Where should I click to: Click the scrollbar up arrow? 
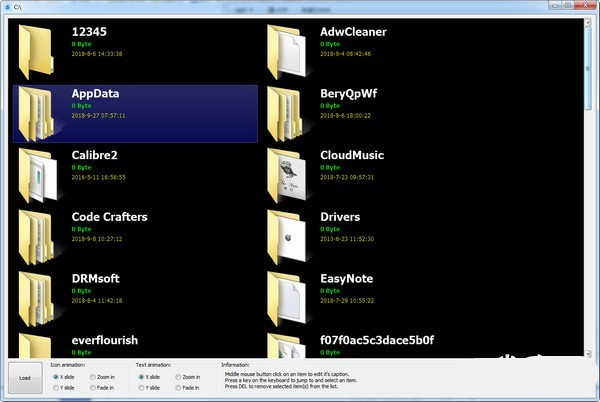pyautogui.click(x=588, y=23)
